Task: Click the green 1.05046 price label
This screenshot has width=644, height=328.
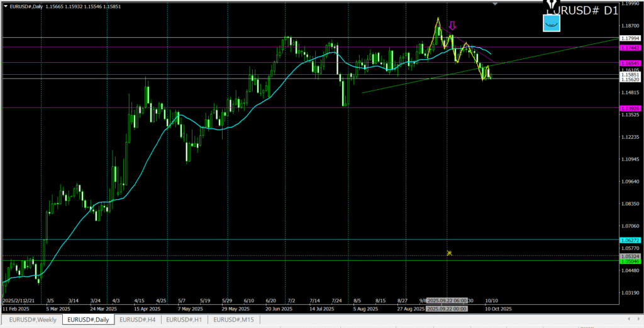Action: [630, 261]
